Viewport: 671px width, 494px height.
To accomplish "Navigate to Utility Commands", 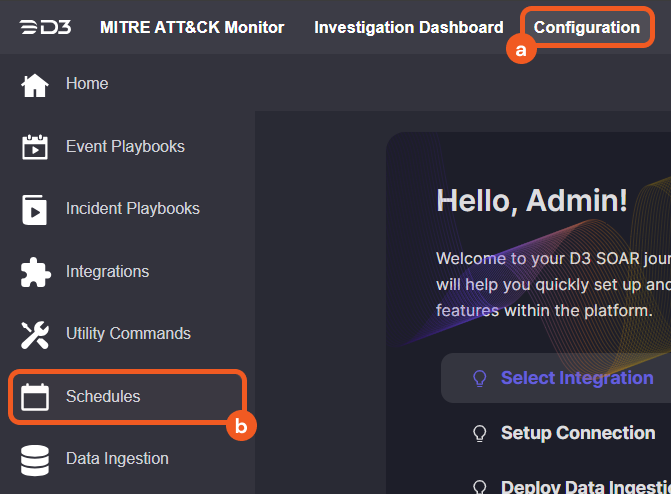I will (x=127, y=334).
